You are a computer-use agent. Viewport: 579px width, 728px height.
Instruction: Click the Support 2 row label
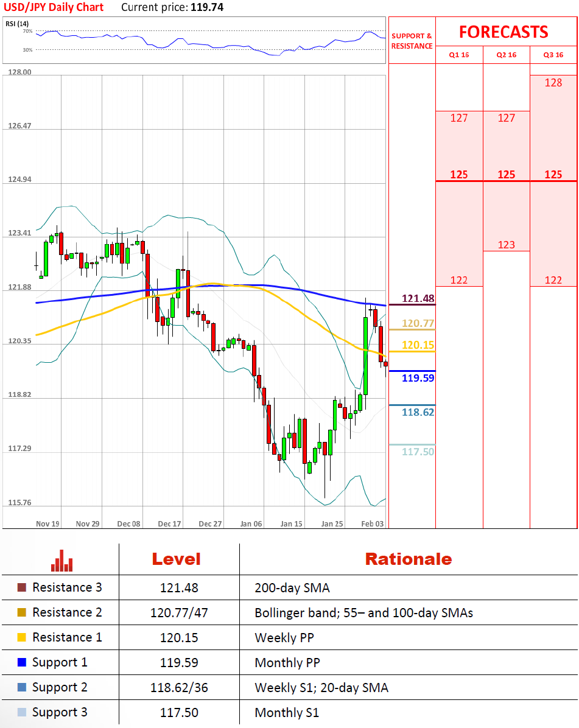point(60,688)
